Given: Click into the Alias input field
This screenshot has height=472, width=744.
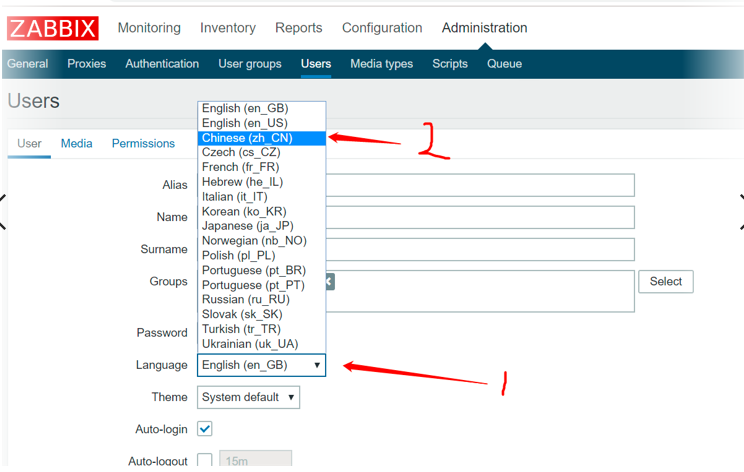Looking at the screenshot, I should point(480,185).
